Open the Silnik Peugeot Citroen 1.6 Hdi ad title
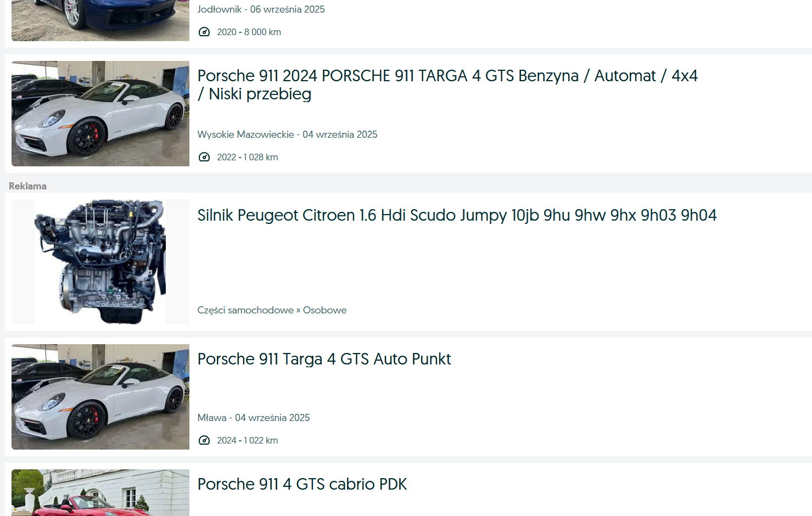Screen dimensions: 812x516 click(457, 215)
